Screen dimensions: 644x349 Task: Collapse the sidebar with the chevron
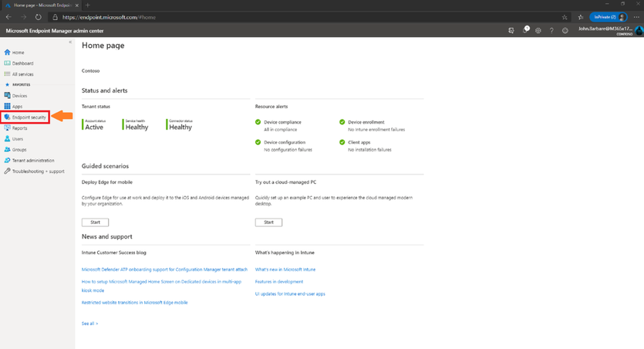click(70, 42)
